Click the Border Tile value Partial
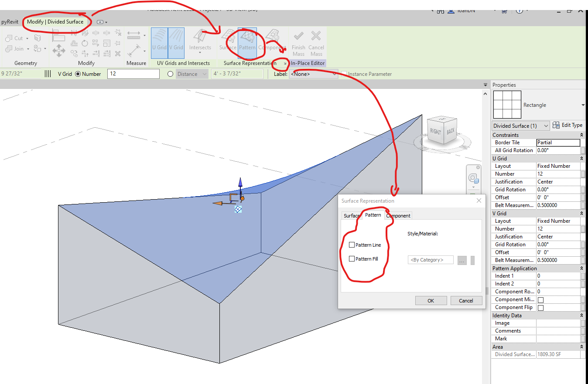 558,143
